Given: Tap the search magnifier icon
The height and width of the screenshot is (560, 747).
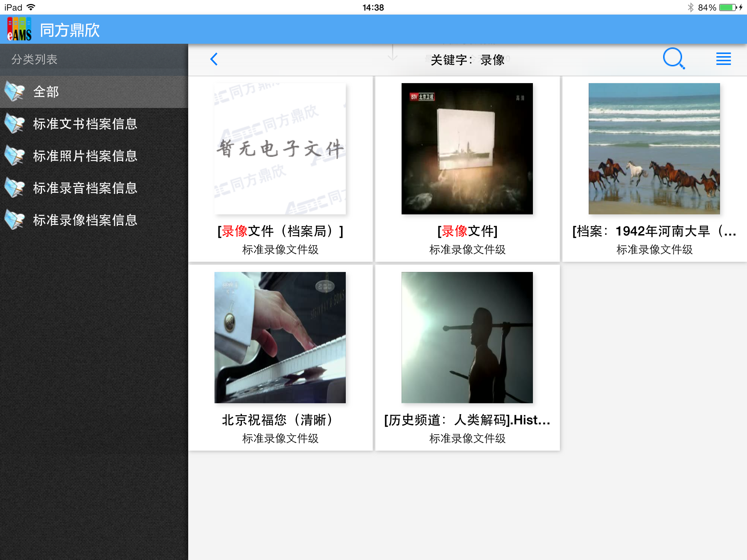Looking at the screenshot, I should point(673,58).
